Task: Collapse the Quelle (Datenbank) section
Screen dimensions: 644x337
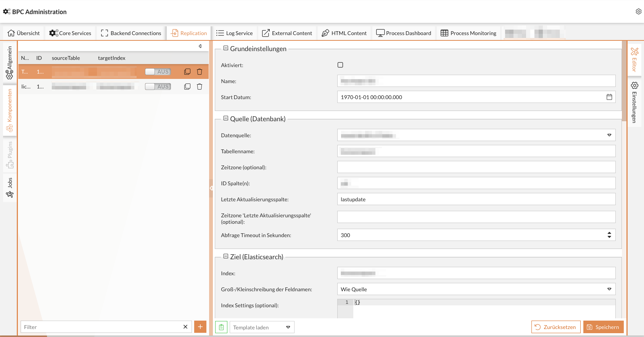Action: pyautogui.click(x=226, y=119)
